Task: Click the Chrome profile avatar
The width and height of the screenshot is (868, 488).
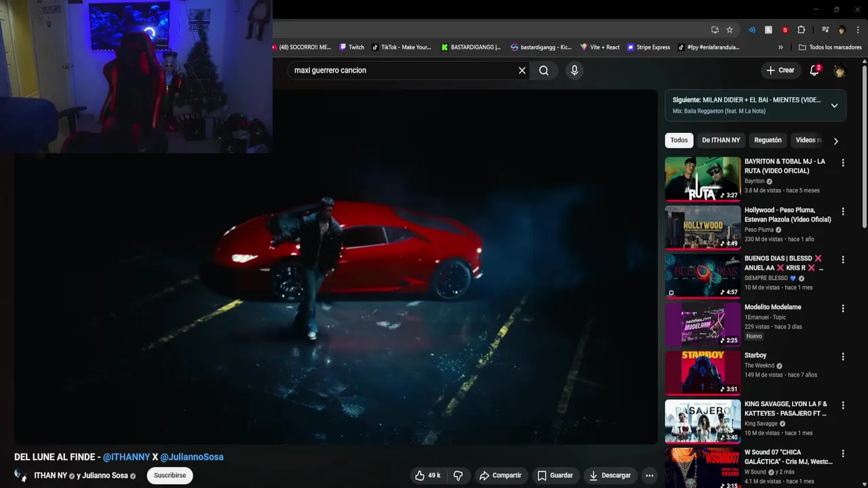Action: [x=842, y=30]
